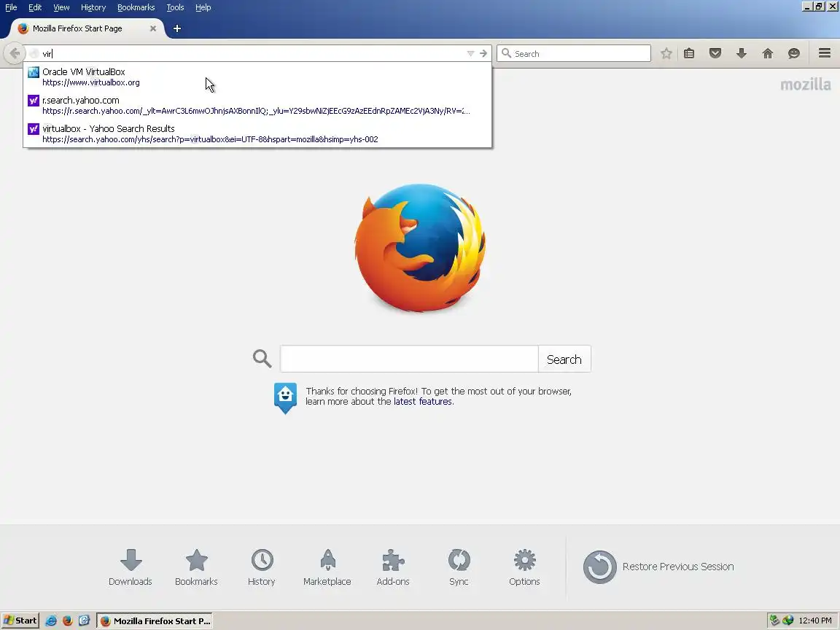
Task: Open the History menu
Action: [x=93, y=7]
